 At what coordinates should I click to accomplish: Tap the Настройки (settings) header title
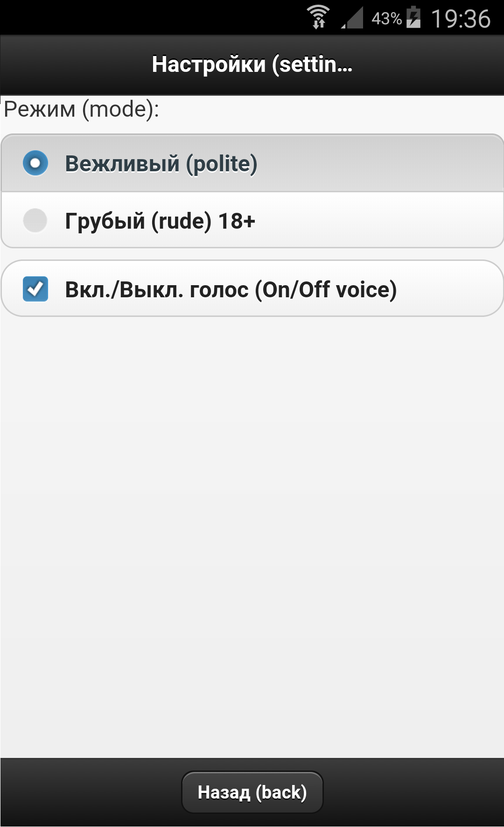click(252, 64)
